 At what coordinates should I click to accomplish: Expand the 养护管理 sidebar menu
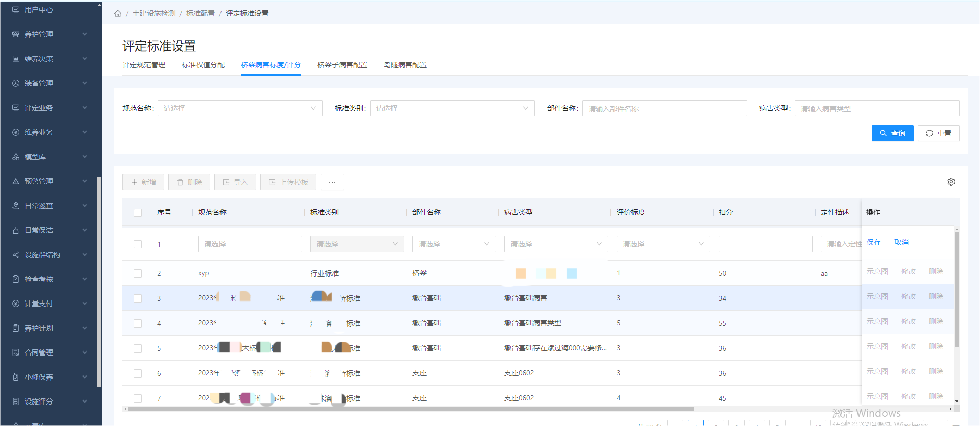pos(85,34)
